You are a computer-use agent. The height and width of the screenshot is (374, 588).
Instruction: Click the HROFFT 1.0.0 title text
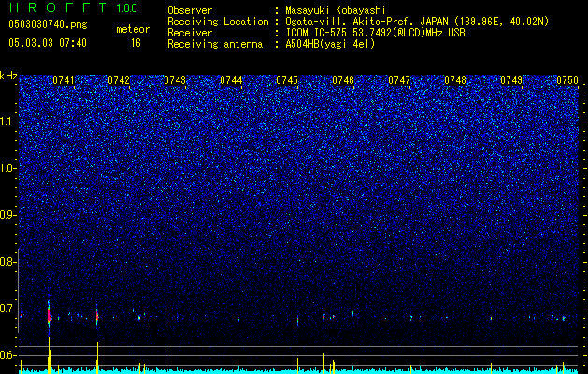tap(73, 7)
